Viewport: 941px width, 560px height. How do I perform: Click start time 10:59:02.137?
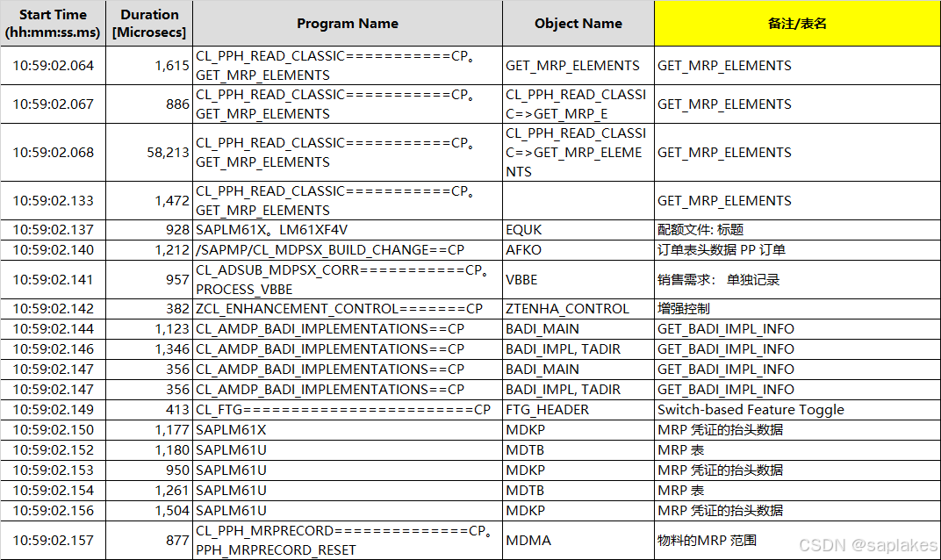[x=53, y=230]
